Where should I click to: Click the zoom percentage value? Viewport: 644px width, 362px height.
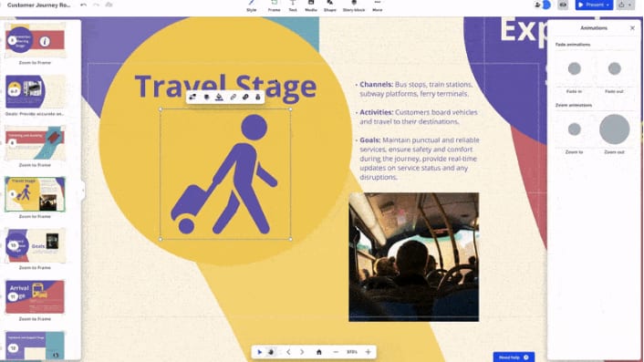click(352, 352)
